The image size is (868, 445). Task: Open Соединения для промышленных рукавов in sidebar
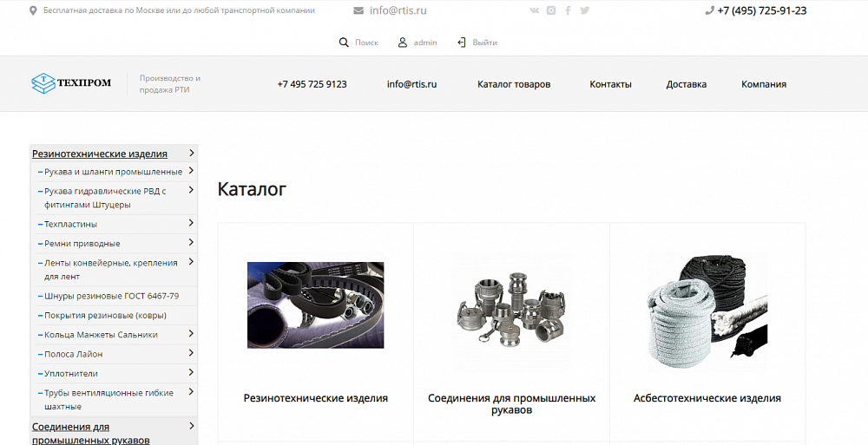click(x=91, y=434)
